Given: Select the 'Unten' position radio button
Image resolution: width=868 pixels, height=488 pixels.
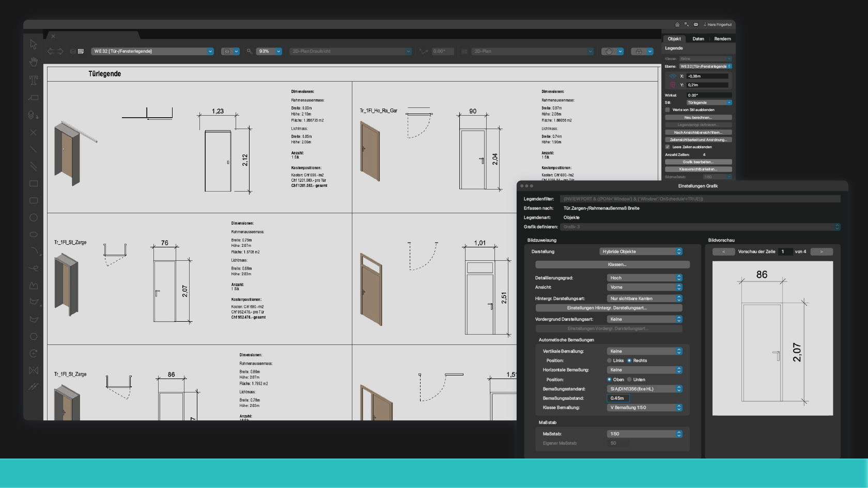Looking at the screenshot, I should pyautogui.click(x=629, y=380).
